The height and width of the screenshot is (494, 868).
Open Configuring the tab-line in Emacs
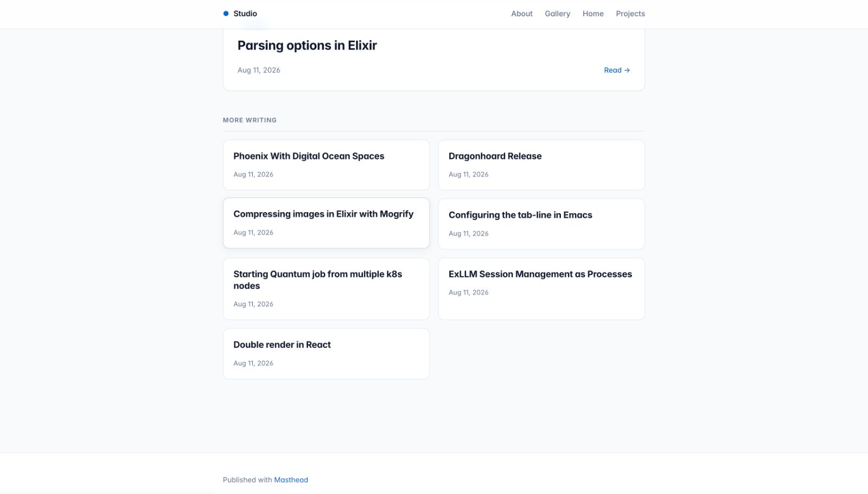click(541, 224)
